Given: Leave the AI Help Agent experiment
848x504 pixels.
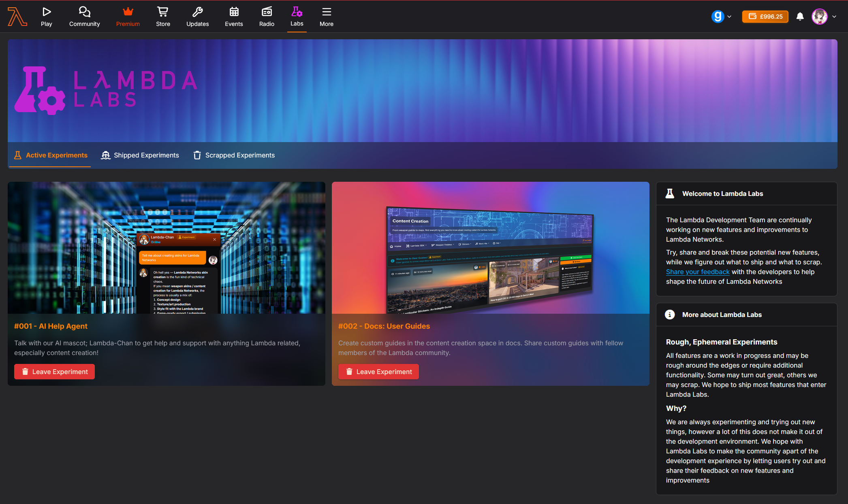Looking at the screenshot, I should click(x=54, y=372).
